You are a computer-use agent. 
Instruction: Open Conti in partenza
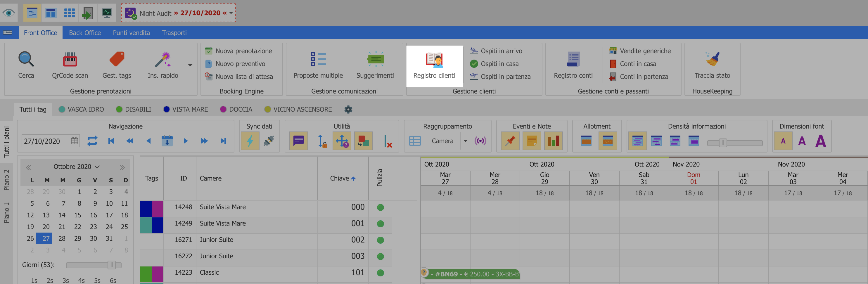coord(639,77)
